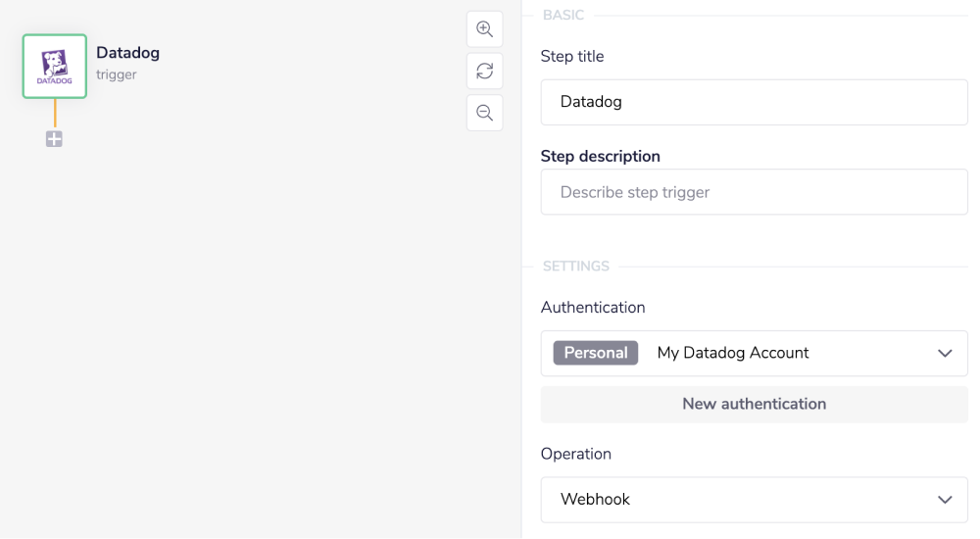Click the Operation dropdown chevron arrow
The width and height of the screenshot is (980, 539).
click(945, 500)
